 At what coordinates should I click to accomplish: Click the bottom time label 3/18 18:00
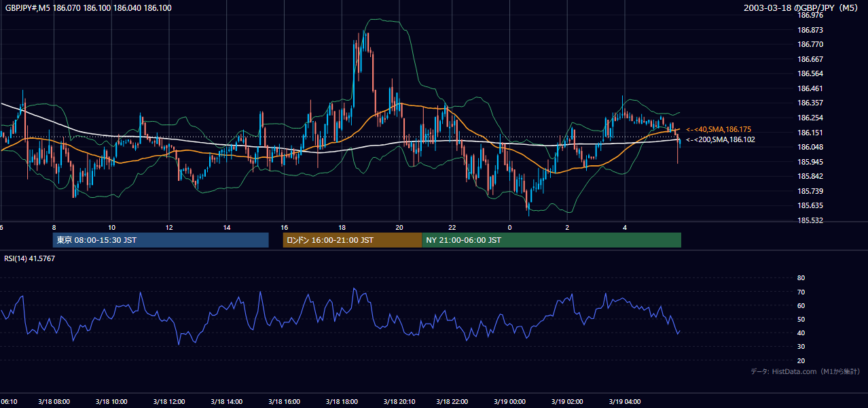[342, 401]
